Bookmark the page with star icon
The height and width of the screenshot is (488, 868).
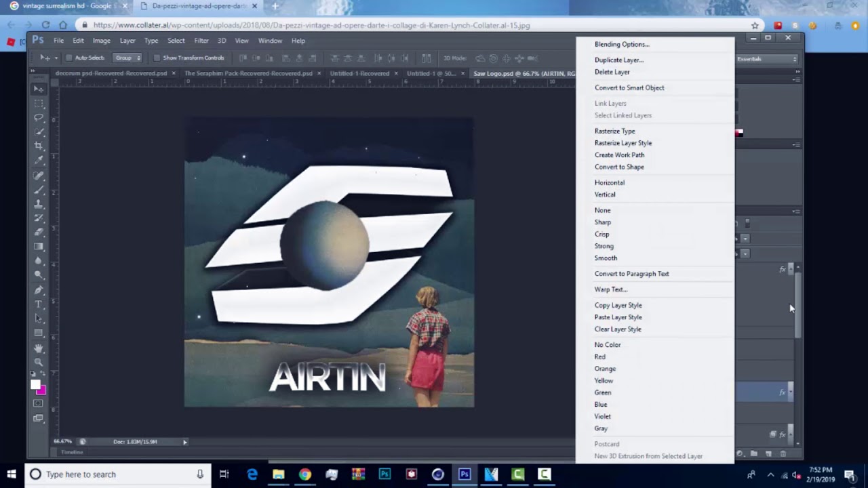click(755, 25)
